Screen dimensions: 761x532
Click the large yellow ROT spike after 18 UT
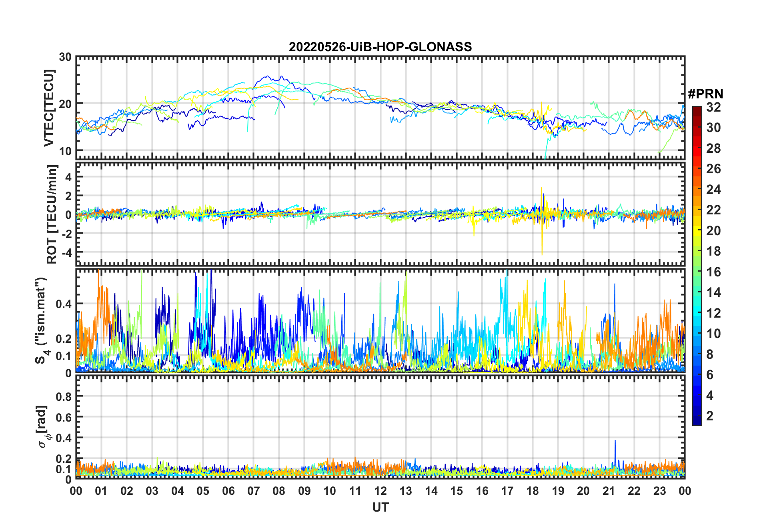point(542,240)
